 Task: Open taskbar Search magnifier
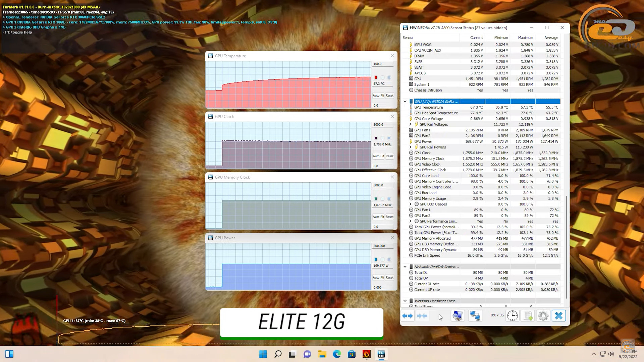coord(278,354)
